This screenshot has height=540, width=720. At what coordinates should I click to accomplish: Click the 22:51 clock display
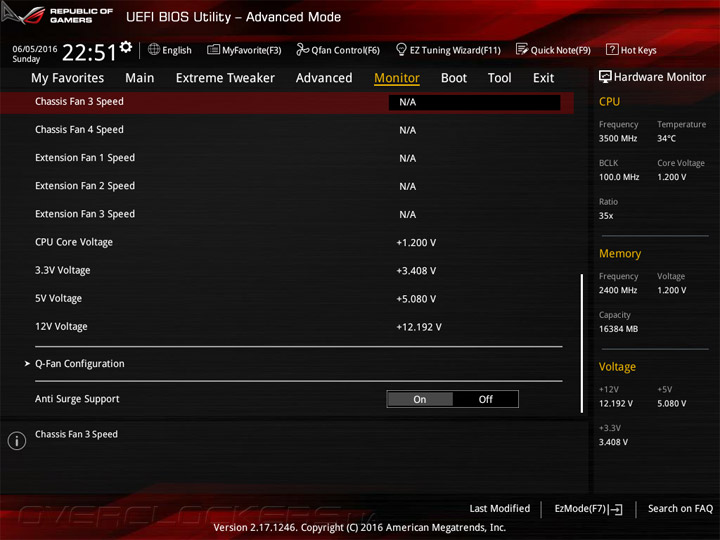click(x=89, y=52)
